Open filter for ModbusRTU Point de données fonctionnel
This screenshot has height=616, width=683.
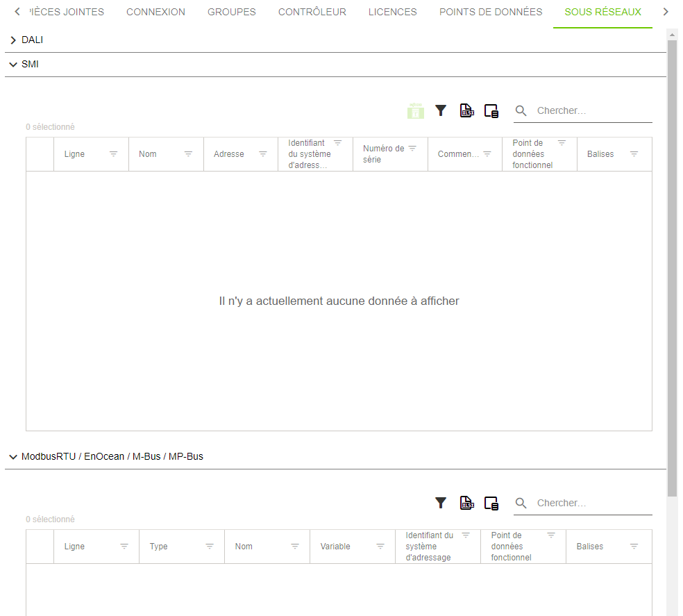551,535
